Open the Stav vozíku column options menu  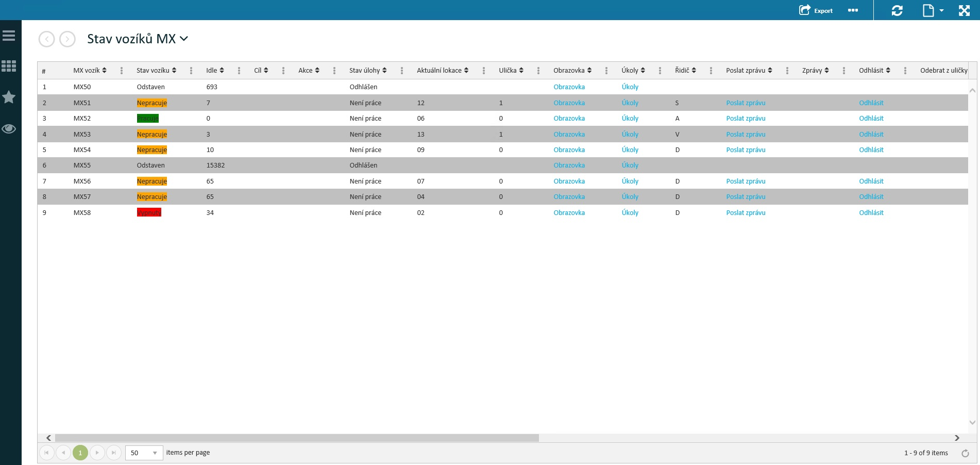pyautogui.click(x=191, y=71)
